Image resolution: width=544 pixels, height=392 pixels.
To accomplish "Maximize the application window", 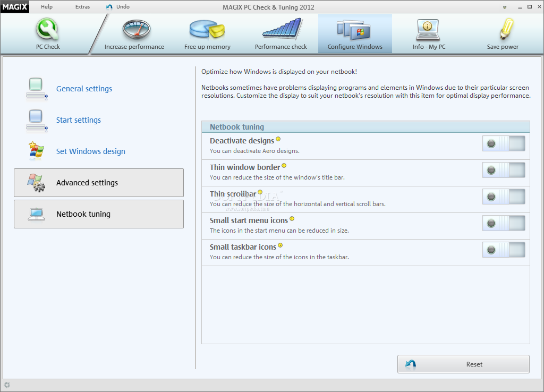I will [530, 6].
